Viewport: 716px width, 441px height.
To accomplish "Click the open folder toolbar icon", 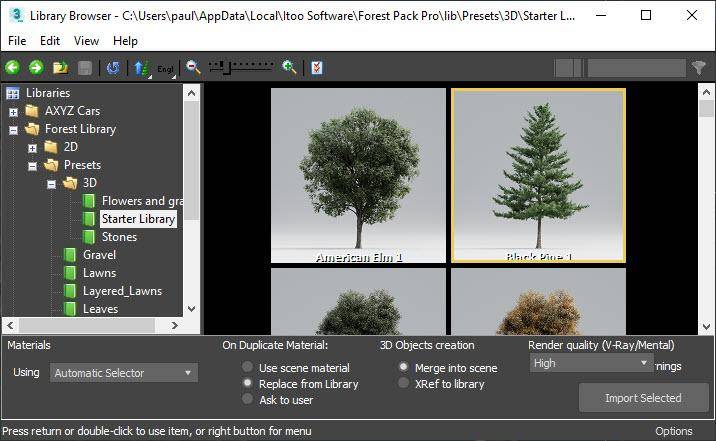I will (x=60, y=68).
